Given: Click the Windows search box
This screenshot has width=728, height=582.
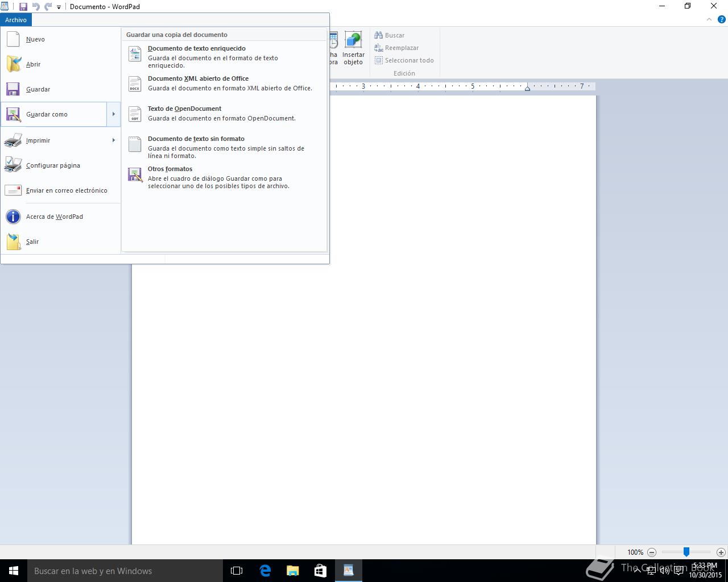Looking at the screenshot, I should click(125, 571).
